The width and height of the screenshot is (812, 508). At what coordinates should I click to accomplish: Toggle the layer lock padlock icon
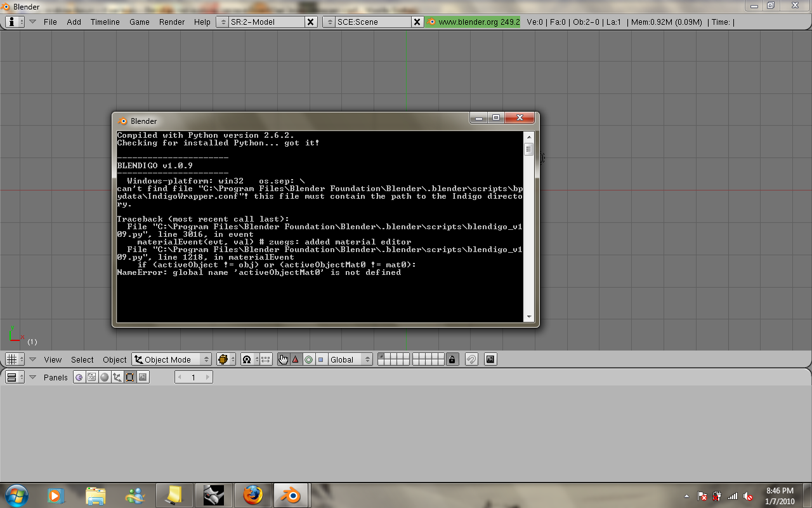pyautogui.click(x=452, y=359)
